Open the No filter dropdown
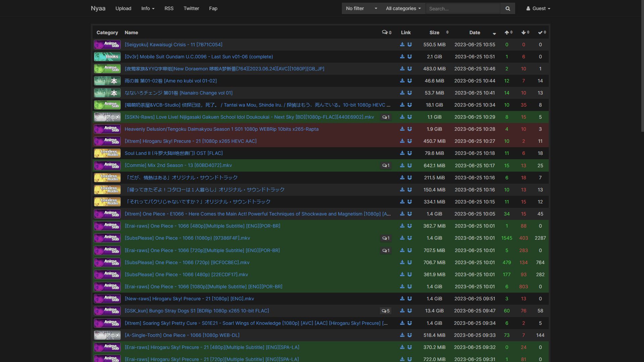Image resolution: width=644 pixels, height=362 pixels. pyautogui.click(x=361, y=9)
